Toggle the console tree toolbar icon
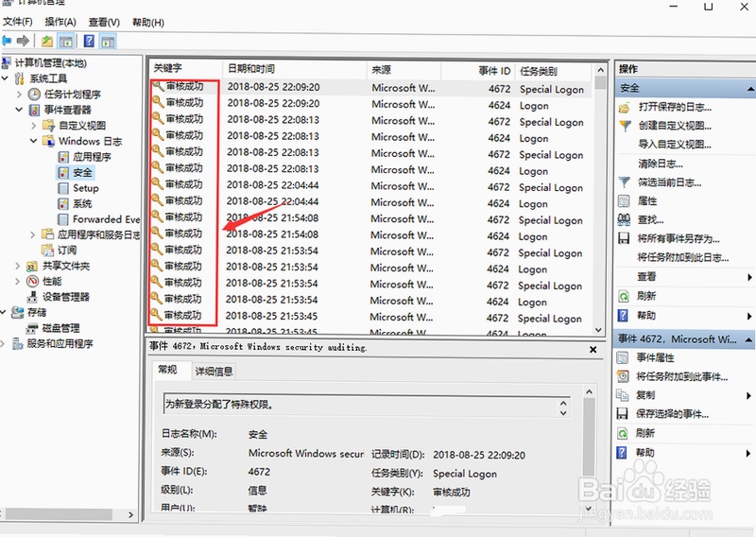756x537 pixels. click(65, 41)
